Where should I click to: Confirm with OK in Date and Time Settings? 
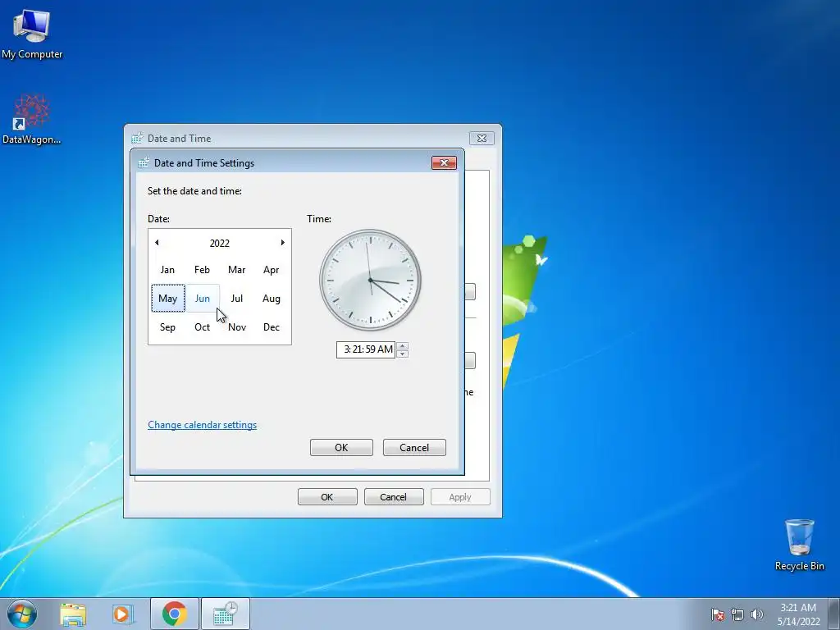341,447
